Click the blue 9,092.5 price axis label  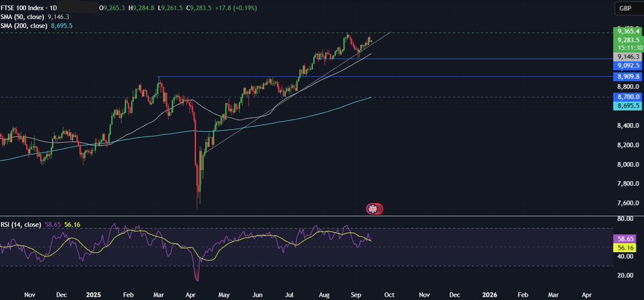pos(627,66)
